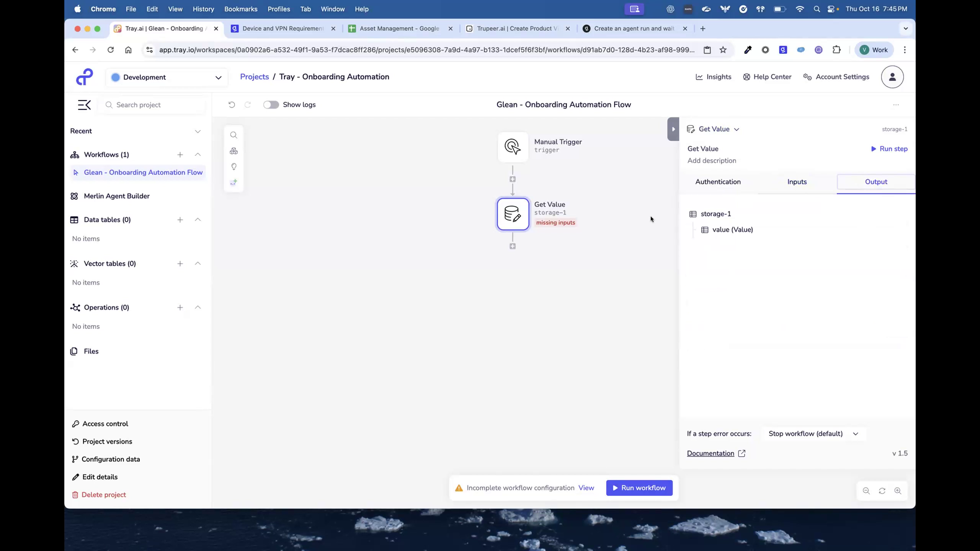Click the Run workflow button

(x=639, y=487)
